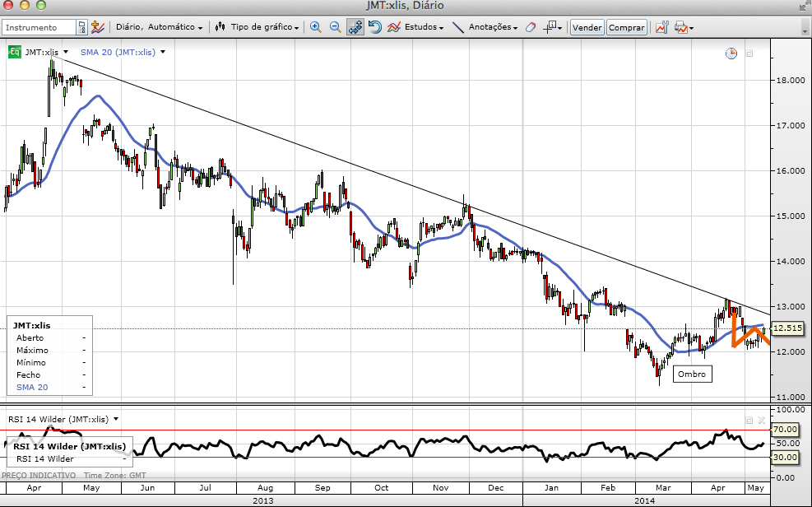The image size is (812, 507).
Task: Click the RSI 30.00 level label
Action: tap(785, 457)
